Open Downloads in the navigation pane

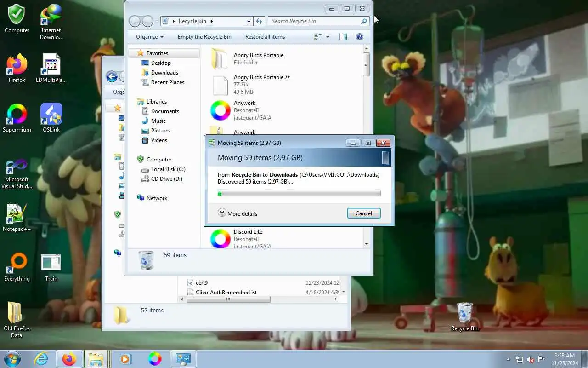[164, 73]
